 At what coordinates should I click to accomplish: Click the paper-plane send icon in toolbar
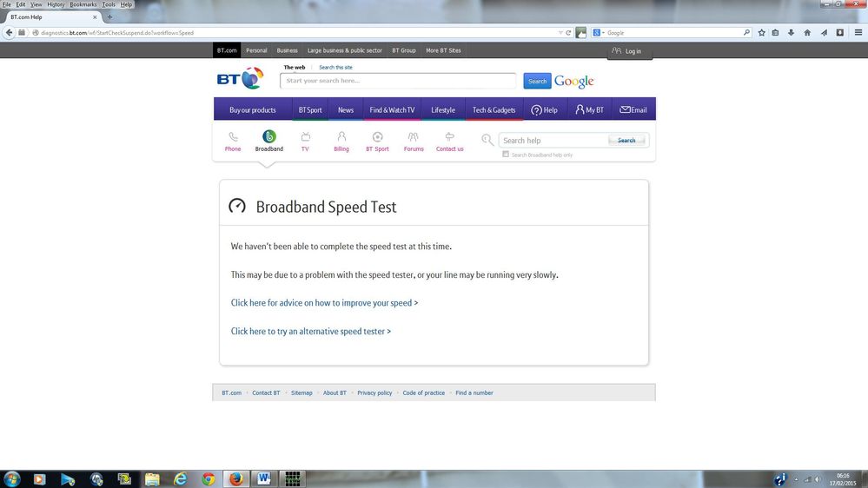(x=824, y=33)
